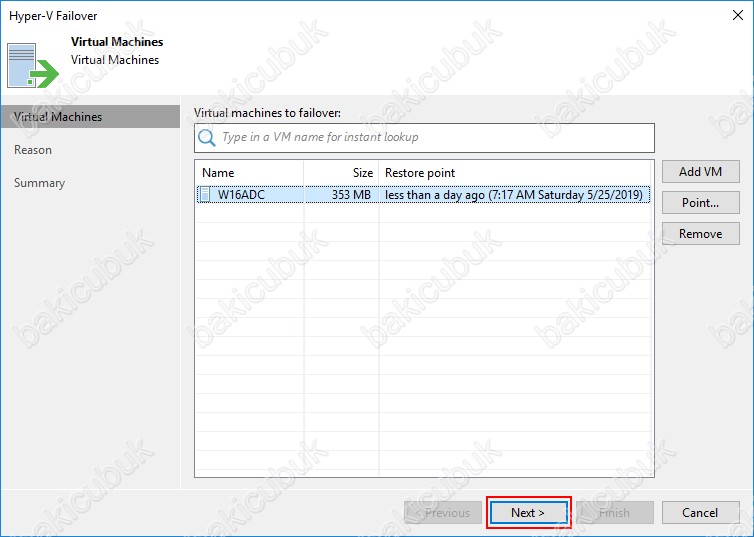Open the Virtual Machines wizard step

[58, 117]
